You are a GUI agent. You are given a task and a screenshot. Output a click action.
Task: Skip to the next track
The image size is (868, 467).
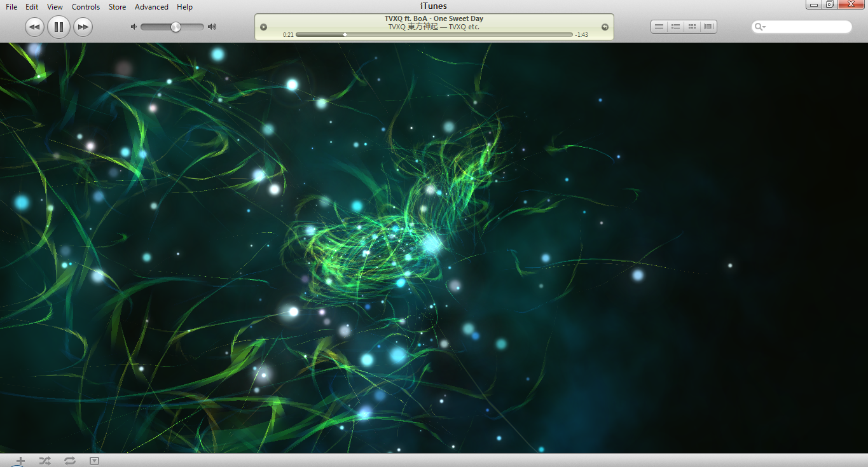tap(83, 27)
